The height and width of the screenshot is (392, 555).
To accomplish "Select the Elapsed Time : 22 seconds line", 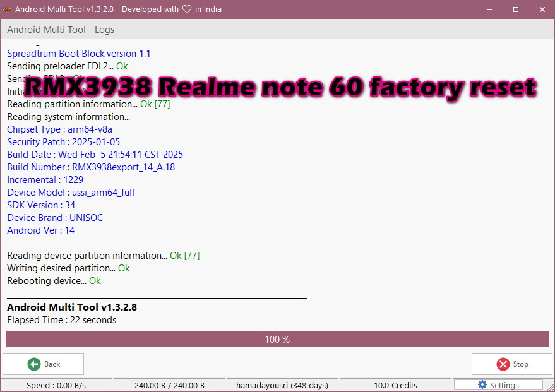I will 62,320.
